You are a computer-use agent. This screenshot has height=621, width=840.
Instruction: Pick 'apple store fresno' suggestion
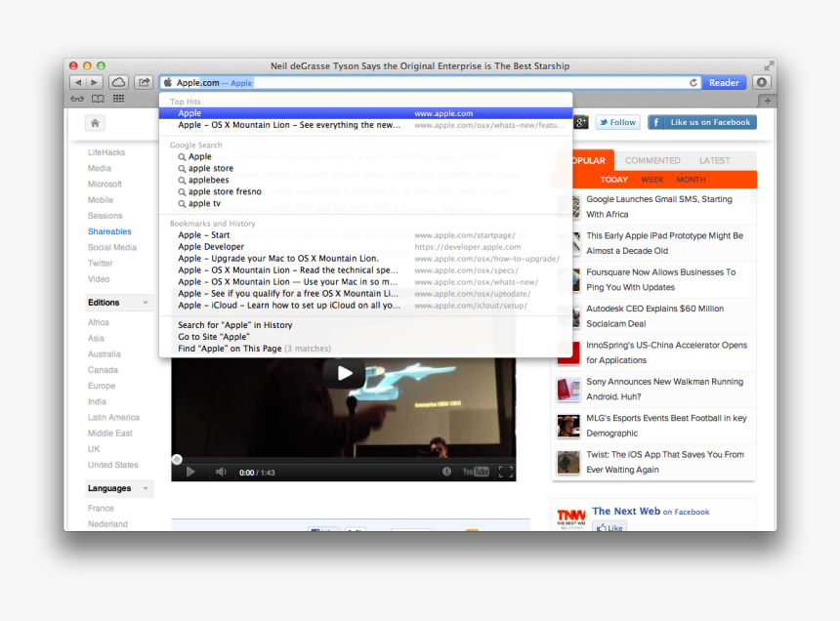point(366,191)
